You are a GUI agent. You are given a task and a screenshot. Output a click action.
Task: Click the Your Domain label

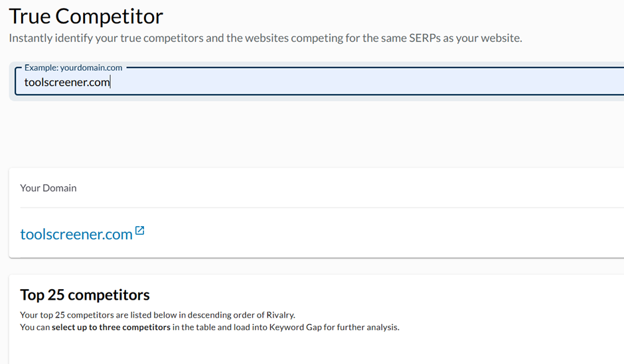(48, 188)
